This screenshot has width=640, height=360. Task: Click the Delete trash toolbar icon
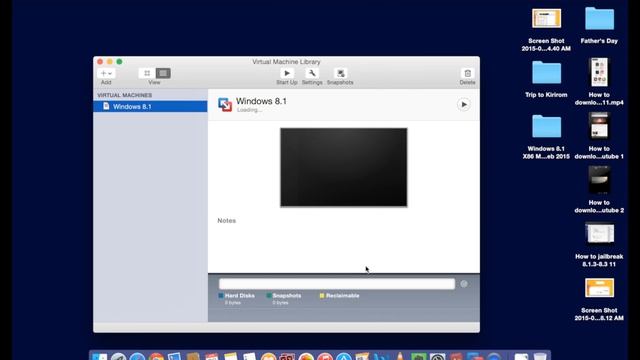(467, 73)
